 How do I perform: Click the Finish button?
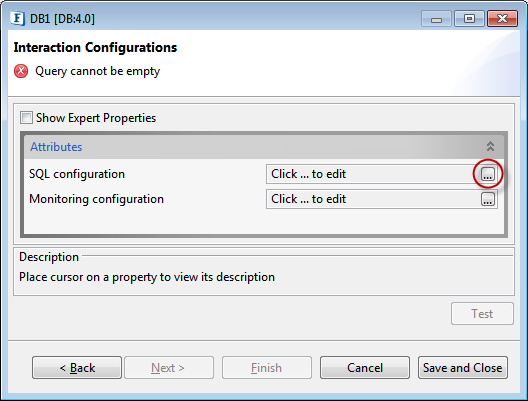(x=267, y=368)
